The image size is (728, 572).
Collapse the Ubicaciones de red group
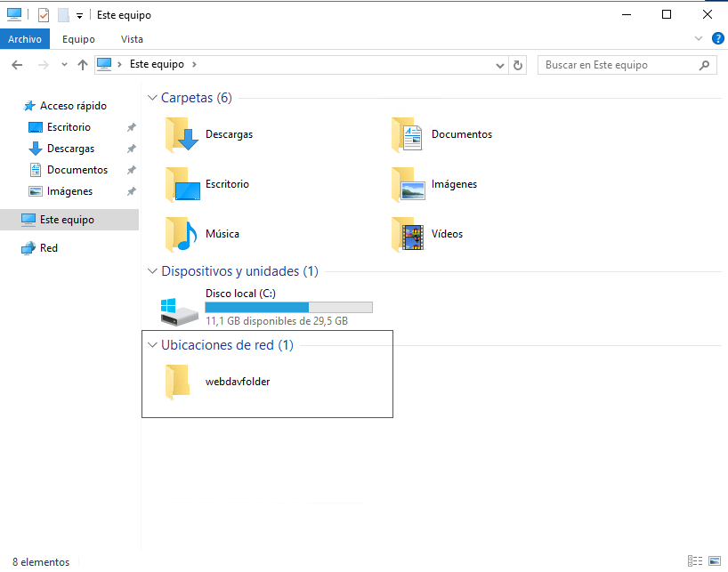152,344
